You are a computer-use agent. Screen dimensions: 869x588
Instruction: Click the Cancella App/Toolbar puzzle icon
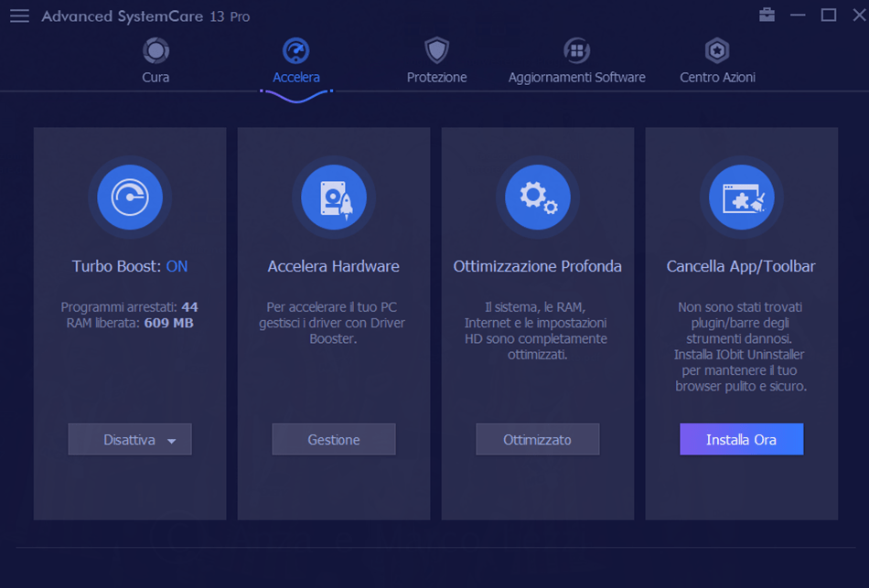pyautogui.click(x=742, y=198)
